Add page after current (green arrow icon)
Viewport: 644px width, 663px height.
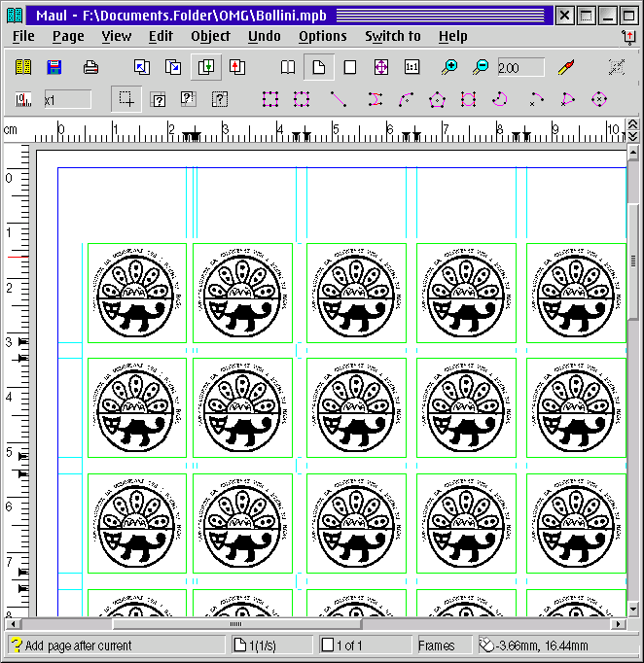[206, 67]
